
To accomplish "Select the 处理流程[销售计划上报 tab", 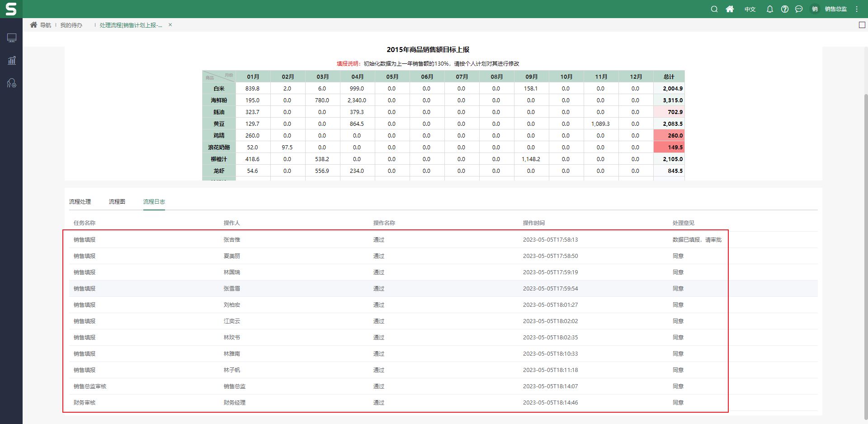I will coord(131,25).
